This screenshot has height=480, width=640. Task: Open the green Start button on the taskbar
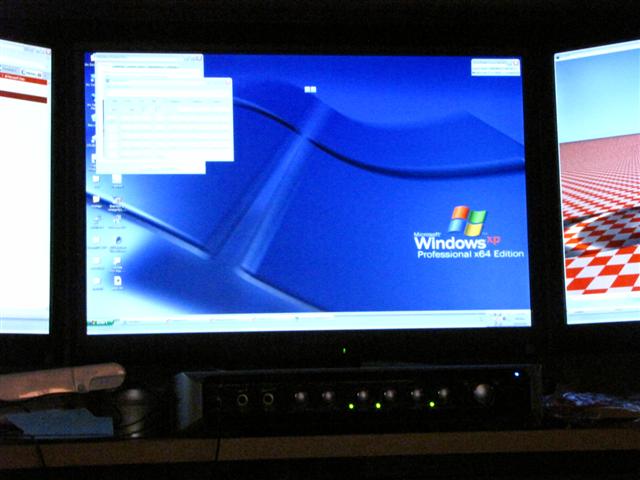click(x=102, y=323)
